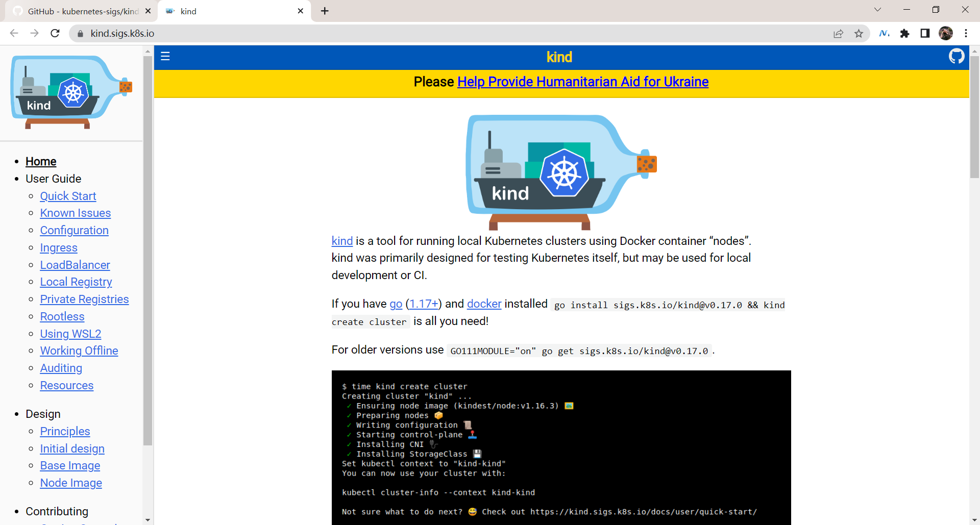Click the blue N extension icon

884,33
